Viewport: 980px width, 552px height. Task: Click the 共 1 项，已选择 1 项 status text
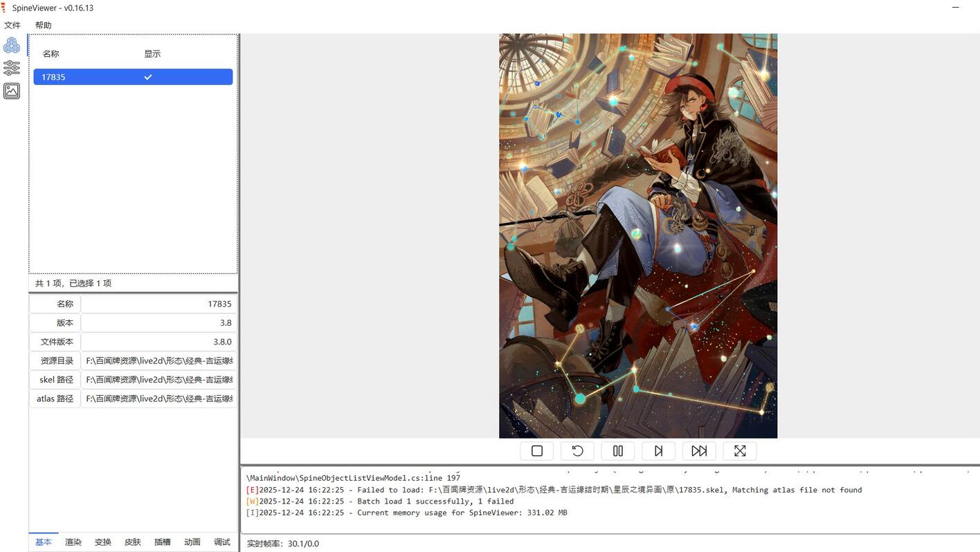73,283
